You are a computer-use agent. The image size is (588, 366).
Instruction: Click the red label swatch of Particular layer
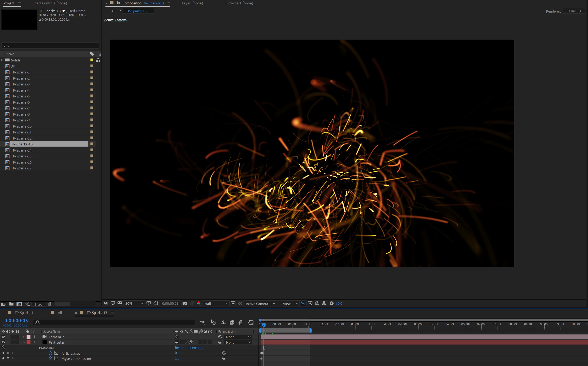29,342
